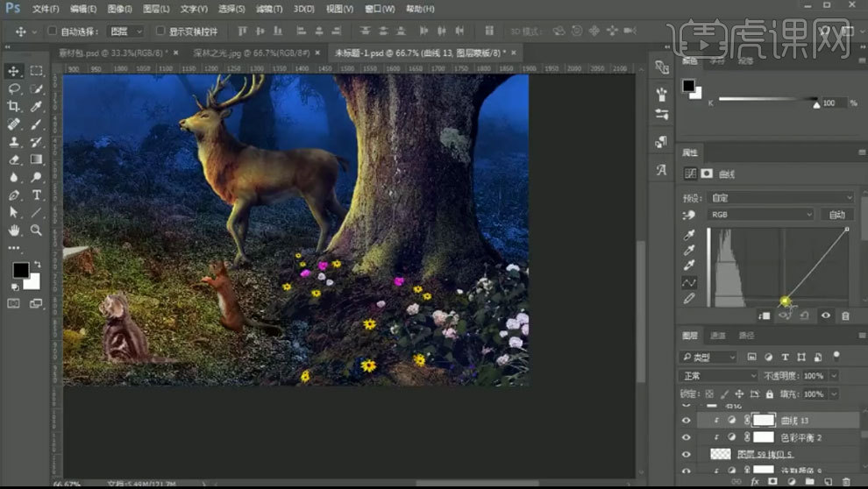Toggle lock all for the layer
Viewport: 868px width, 489px height.
770,393
